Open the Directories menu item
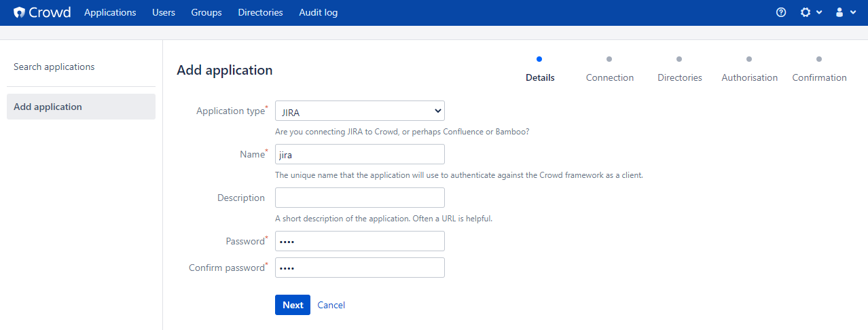Viewport: 868px width, 330px height. [260, 12]
